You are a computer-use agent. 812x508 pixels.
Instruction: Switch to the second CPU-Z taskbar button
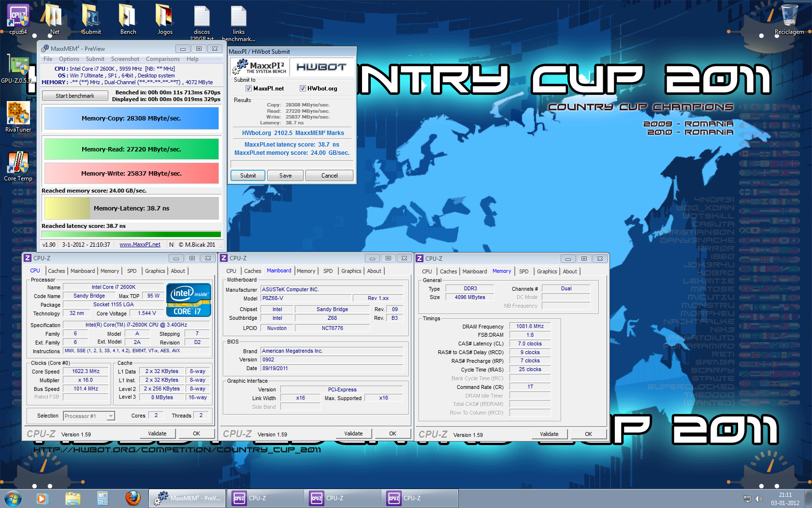(x=342, y=498)
